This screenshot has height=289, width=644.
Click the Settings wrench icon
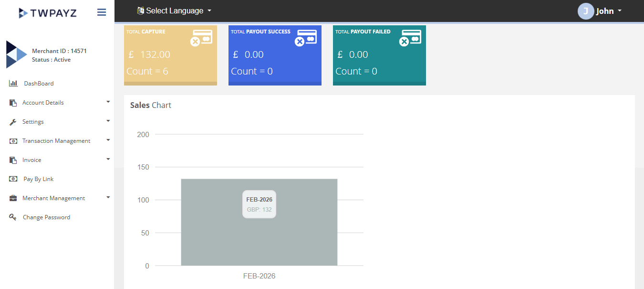tap(13, 122)
